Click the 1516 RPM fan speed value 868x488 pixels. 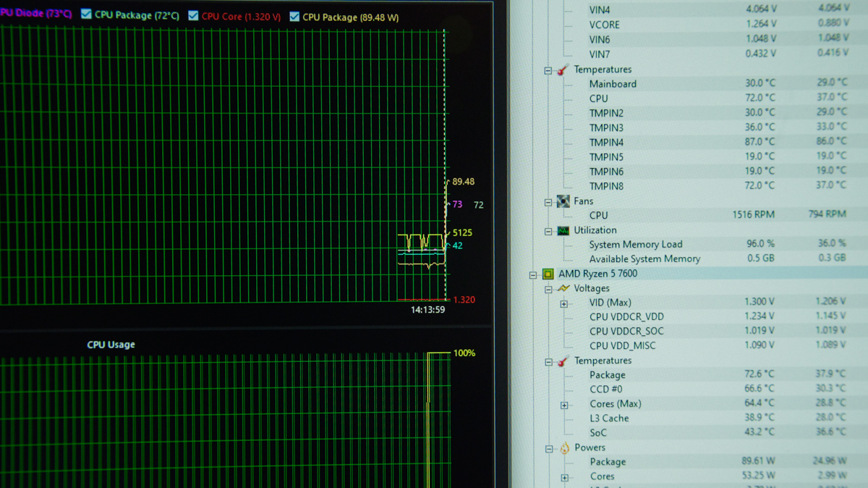pos(752,215)
